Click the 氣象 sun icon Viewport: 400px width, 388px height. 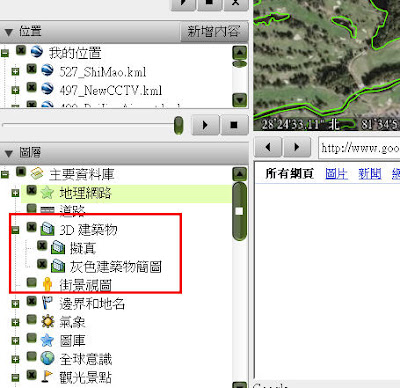[x=47, y=321]
